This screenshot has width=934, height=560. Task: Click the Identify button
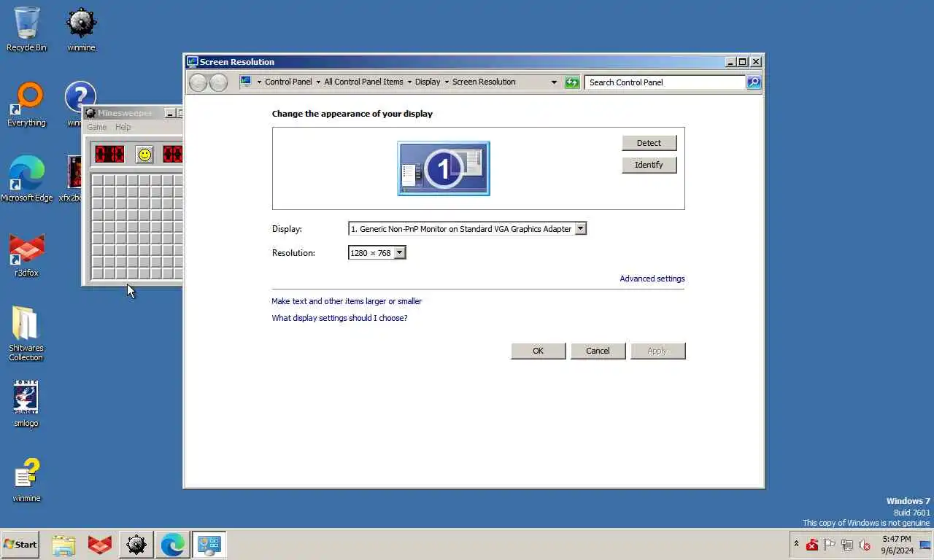coord(649,165)
